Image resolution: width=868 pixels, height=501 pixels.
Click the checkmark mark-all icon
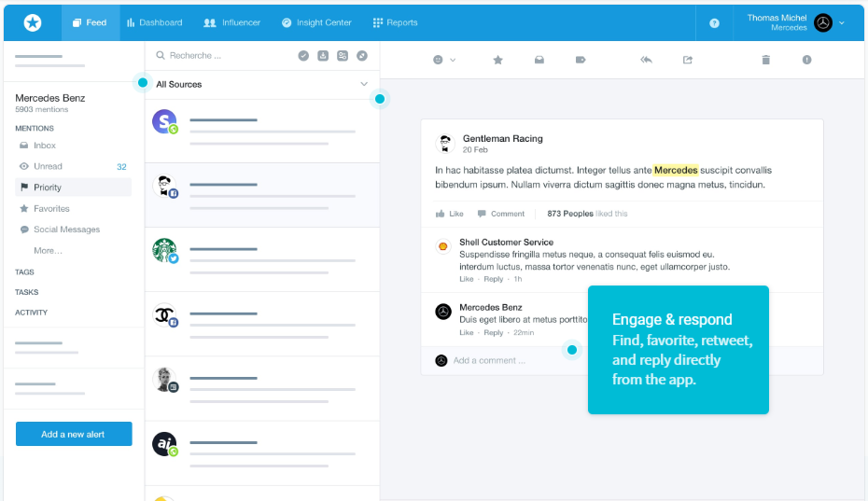(303, 55)
